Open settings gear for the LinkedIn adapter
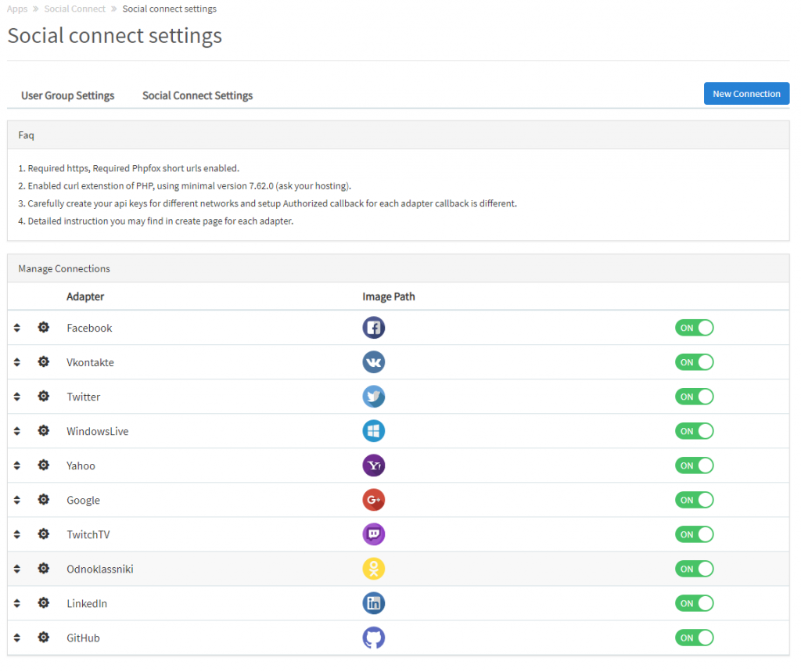This screenshot has height=672, width=801. click(x=44, y=602)
